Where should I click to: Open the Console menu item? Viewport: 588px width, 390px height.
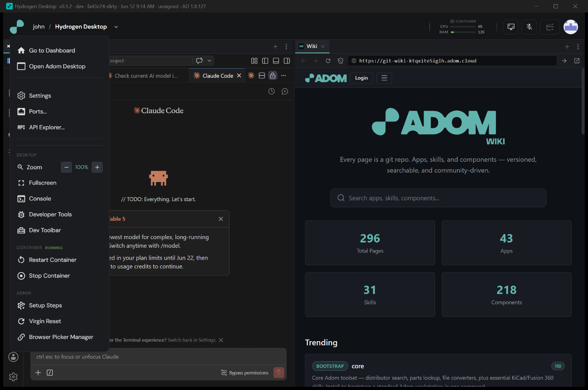(x=60, y=199)
